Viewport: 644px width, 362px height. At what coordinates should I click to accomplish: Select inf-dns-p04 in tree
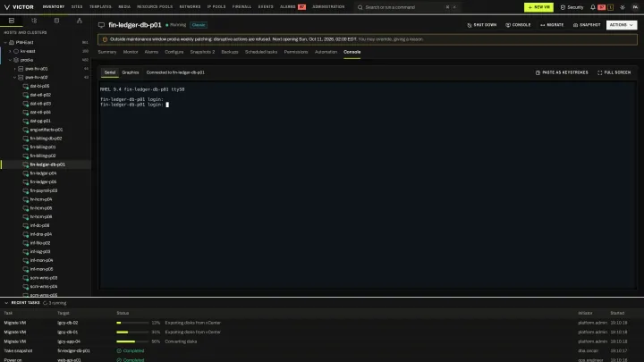coord(41,234)
